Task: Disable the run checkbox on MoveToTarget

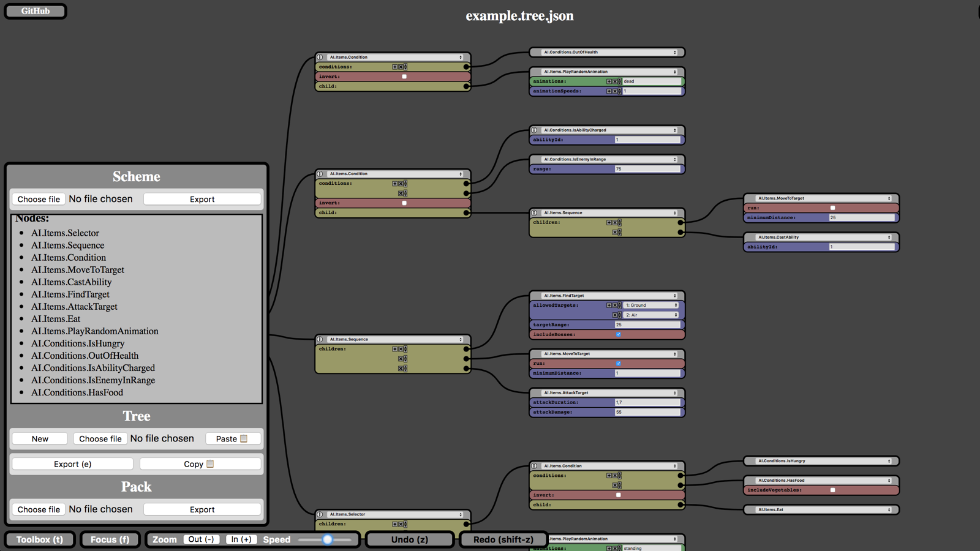Action: pyautogui.click(x=618, y=363)
